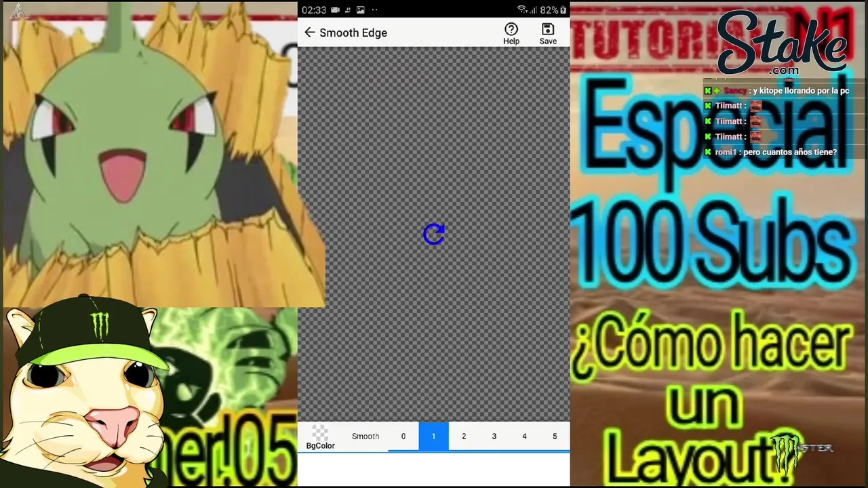Click the Monster logo on the cap
Image resolution: width=868 pixels, height=488 pixels.
click(x=100, y=325)
